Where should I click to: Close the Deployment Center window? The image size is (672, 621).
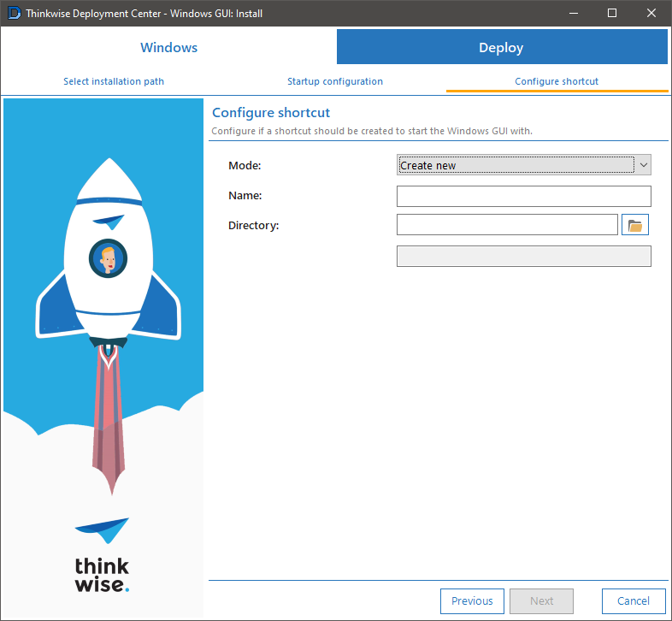point(651,14)
